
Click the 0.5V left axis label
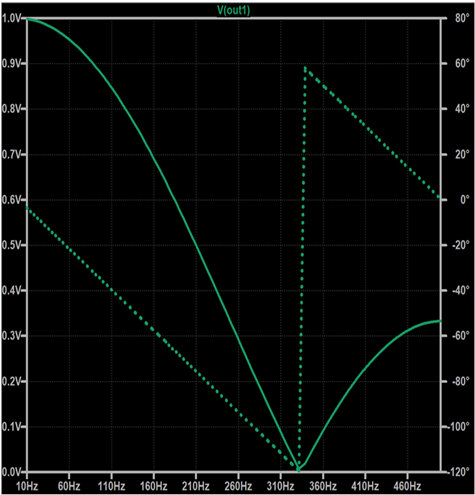(x=12, y=245)
